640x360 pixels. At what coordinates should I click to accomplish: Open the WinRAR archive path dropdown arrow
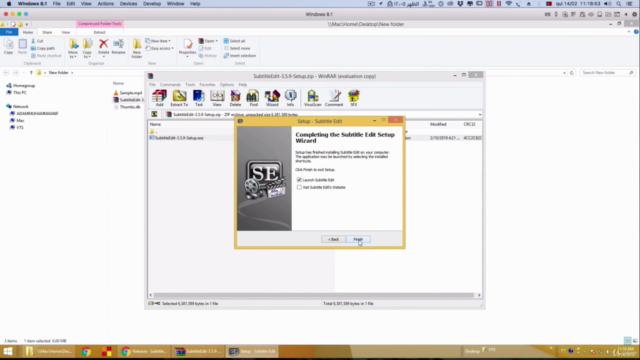tap(480, 115)
